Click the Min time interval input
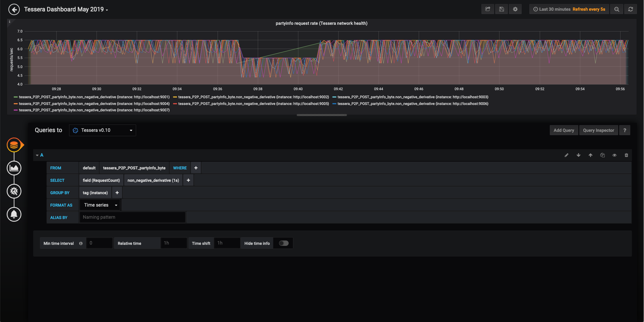 100,243
